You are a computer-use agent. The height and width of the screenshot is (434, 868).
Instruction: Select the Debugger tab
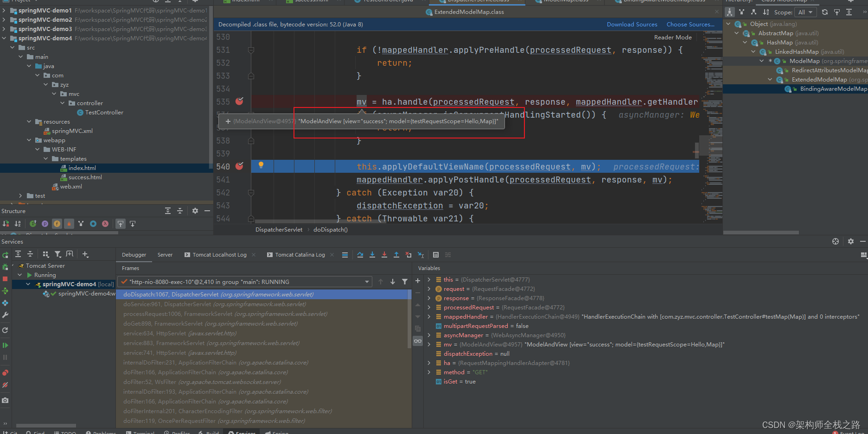click(134, 255)
